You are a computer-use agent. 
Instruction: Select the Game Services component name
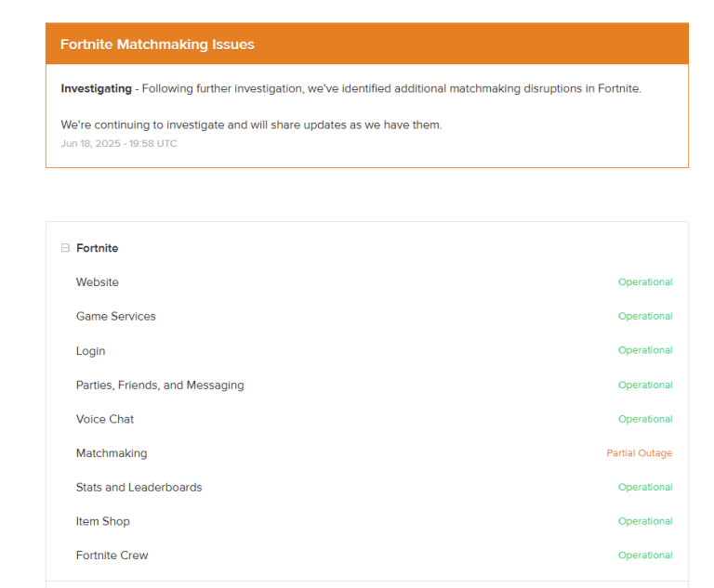[x=116, y=317]
